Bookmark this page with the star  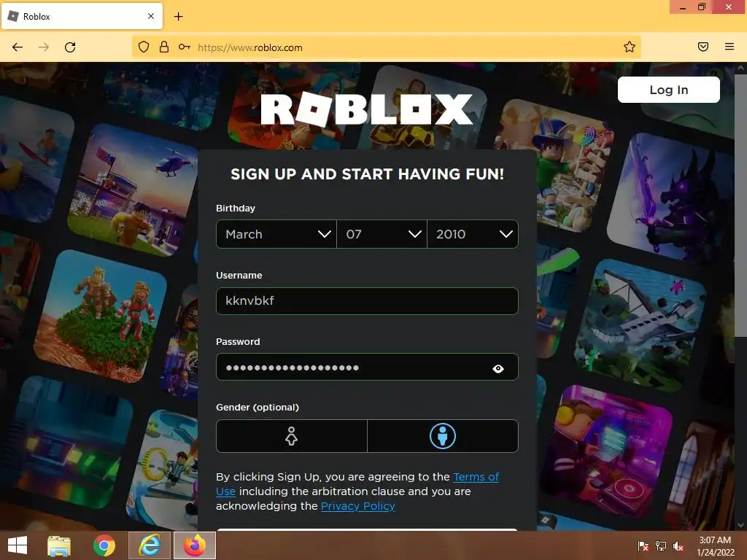[630, 47]
